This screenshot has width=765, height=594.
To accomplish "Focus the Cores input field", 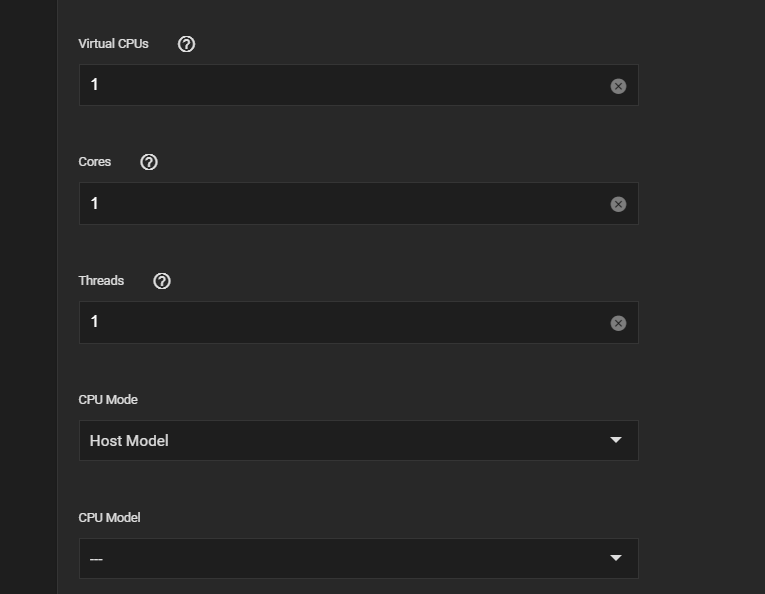I will pos(359,203).
